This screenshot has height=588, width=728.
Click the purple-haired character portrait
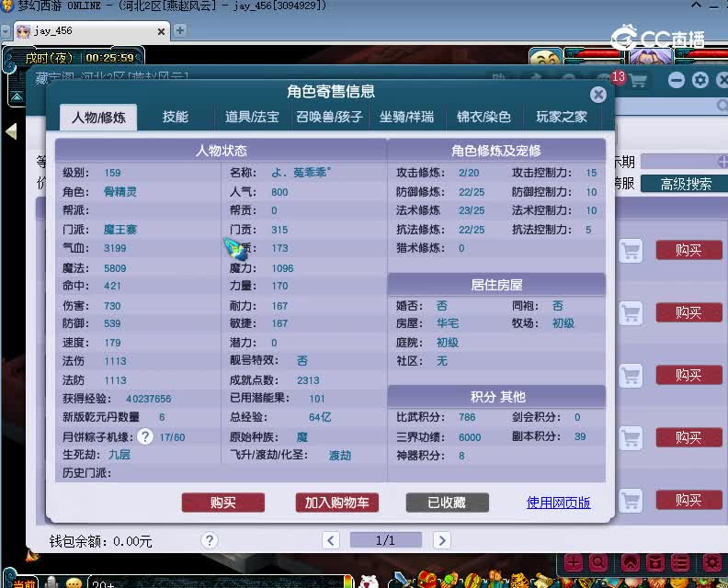[651, 57]
